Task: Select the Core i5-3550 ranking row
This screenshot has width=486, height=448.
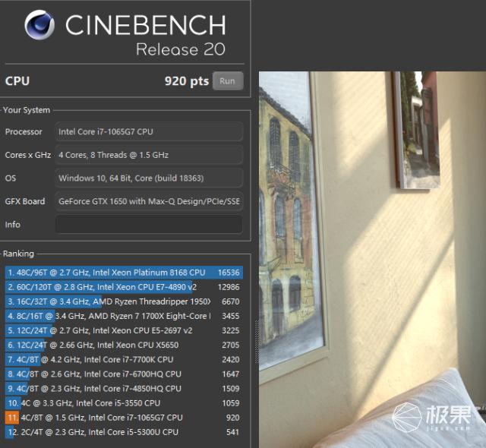Action: point(124,403)
